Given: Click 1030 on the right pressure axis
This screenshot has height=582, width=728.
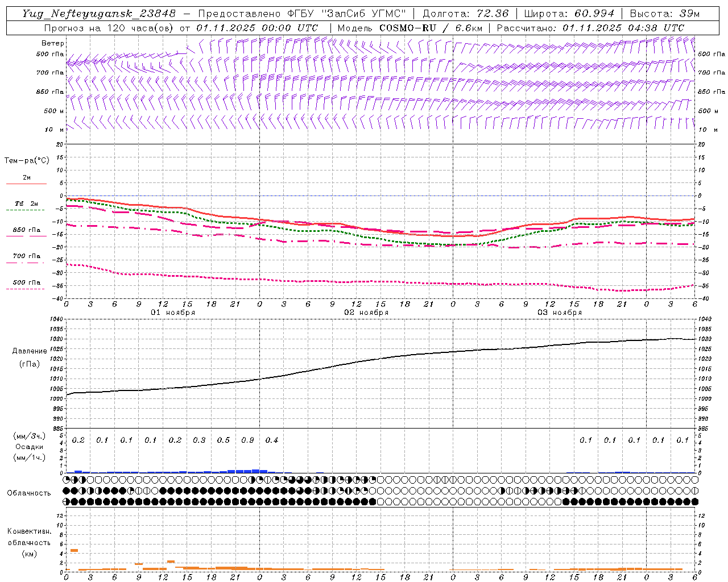Looking at the screenshot, I should [705, 339].
